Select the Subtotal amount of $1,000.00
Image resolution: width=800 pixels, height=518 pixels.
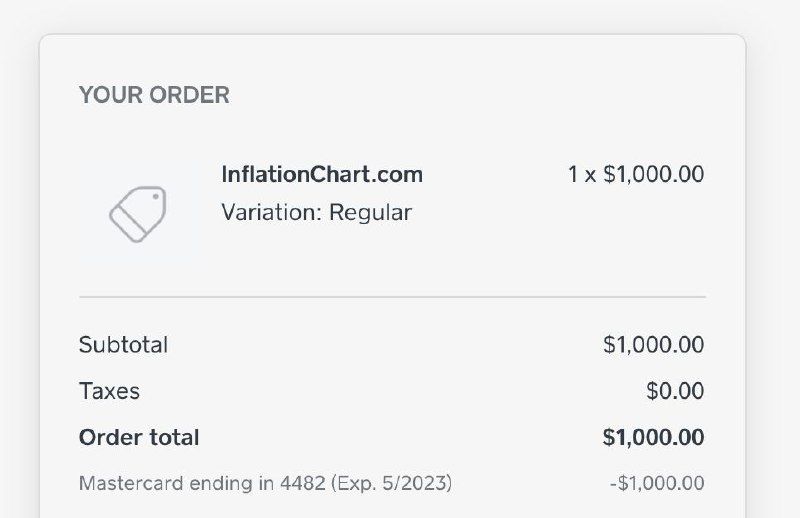tap(654, 345)
